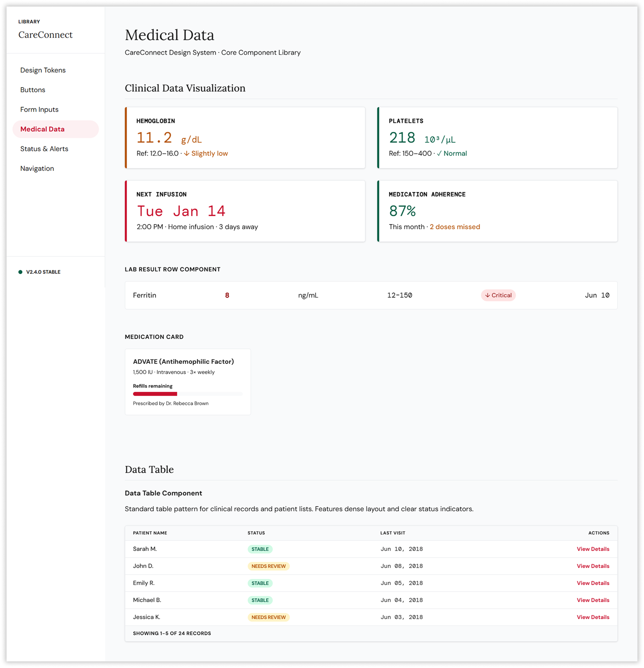Click View Details for Sarah M.
Image resolution: width=644 pixels, height=668 pixels.
point(592,549)
